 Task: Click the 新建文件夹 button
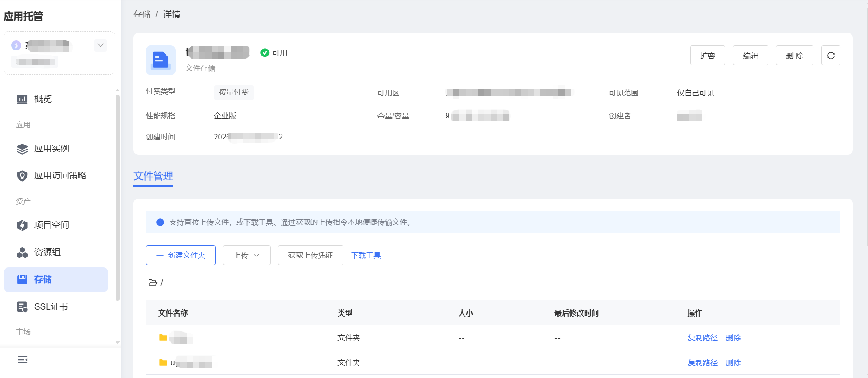pos(181,256)
